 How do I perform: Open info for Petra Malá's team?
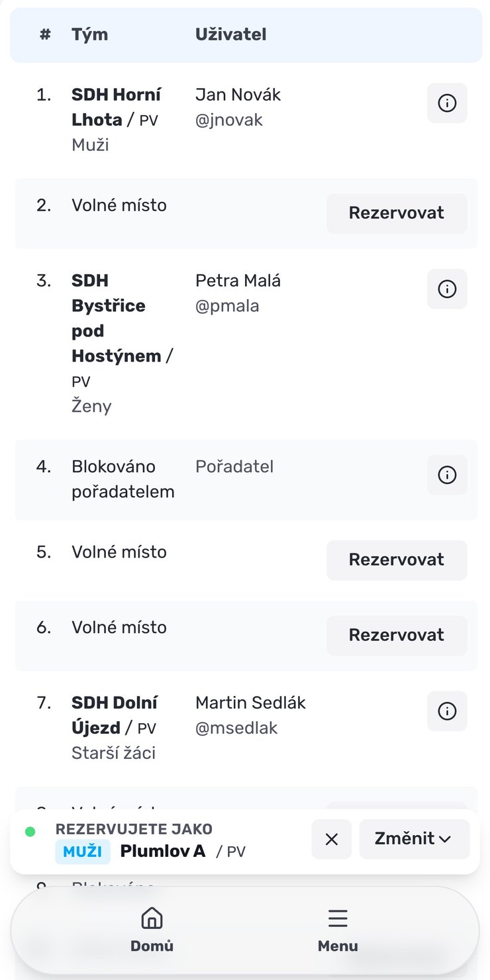tap(447, 289)
